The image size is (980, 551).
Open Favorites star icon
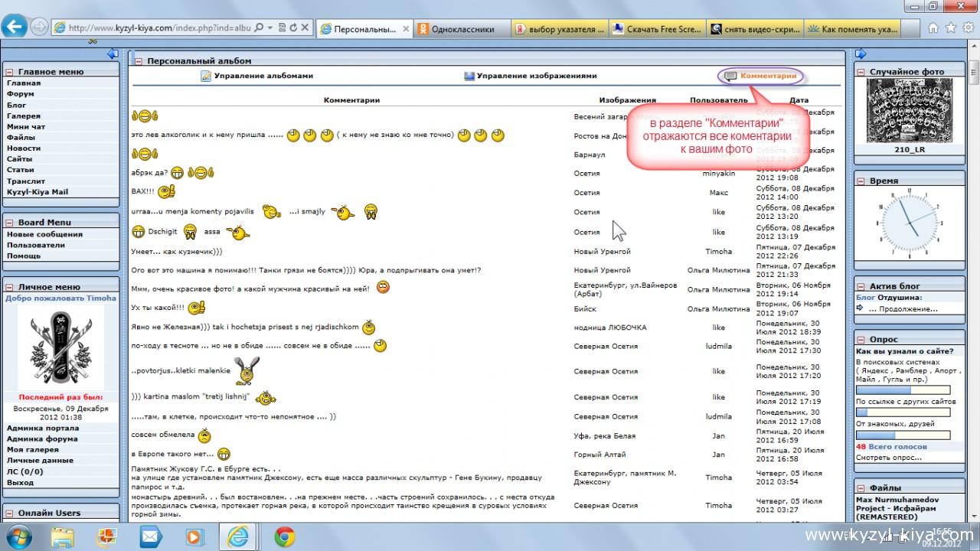click(951, 28)
